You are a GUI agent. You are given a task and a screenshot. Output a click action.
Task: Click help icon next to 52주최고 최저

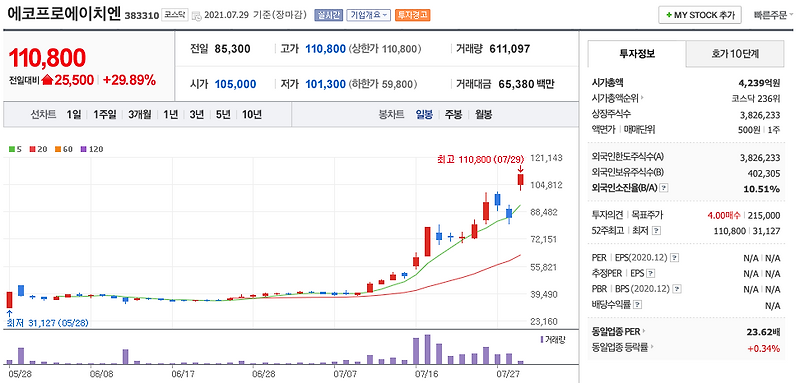point(657,231)
